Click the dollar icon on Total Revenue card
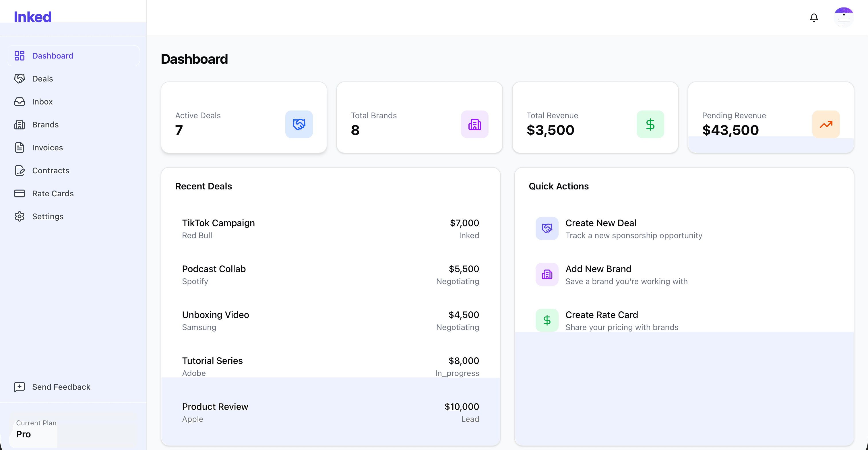This screenshot has width=868, height=450. pos(650,124)
